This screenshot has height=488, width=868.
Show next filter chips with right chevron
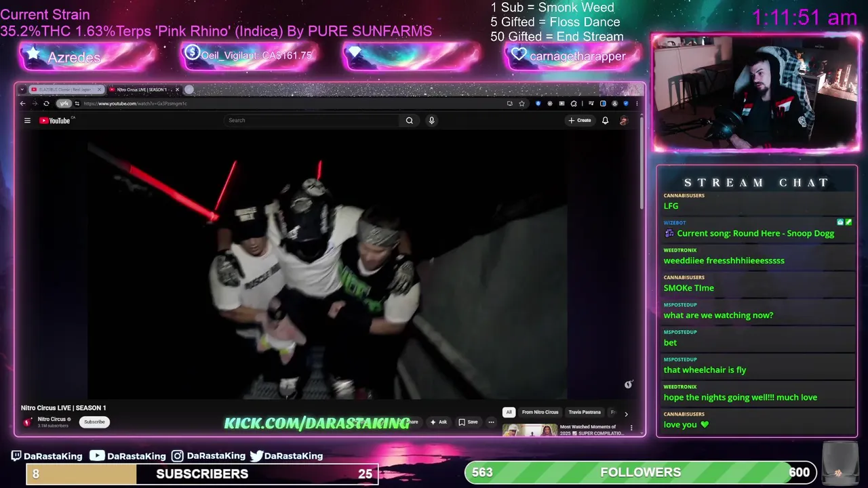pos(626,413)
